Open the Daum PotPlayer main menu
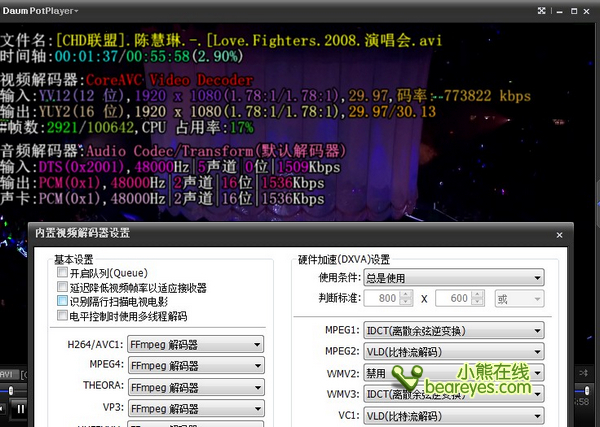This screenshot has height=427, width=600. point(40,11)
